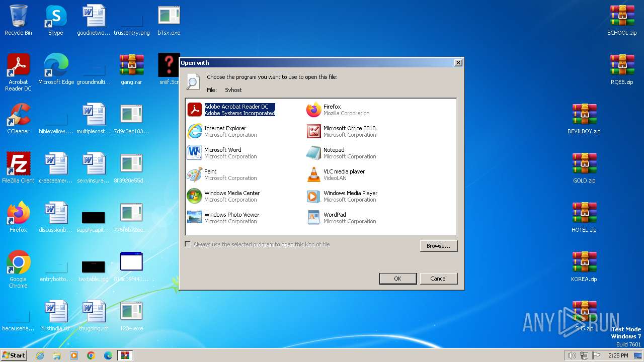Image resolution: width=644 pixels, height=362 pixels.
Task: Select gang.rar archive on desktop
Action: (131, 70)
